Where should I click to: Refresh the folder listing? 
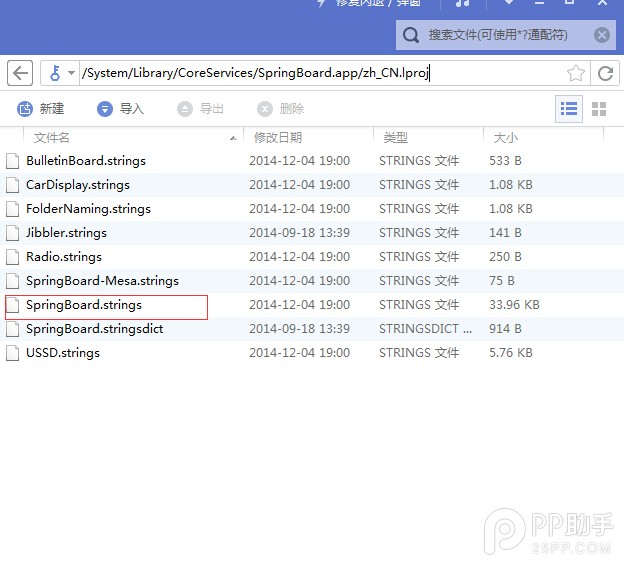[605, 73]
